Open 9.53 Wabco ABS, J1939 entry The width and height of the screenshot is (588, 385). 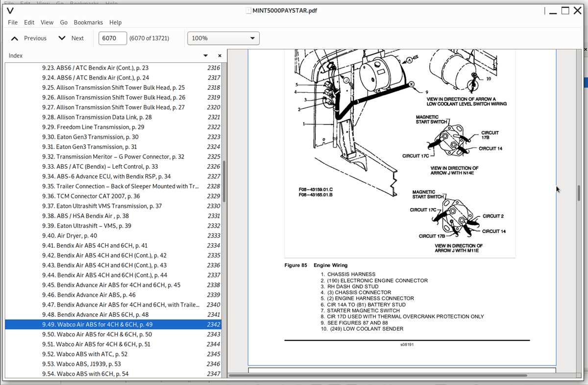(x=113, y=364)
